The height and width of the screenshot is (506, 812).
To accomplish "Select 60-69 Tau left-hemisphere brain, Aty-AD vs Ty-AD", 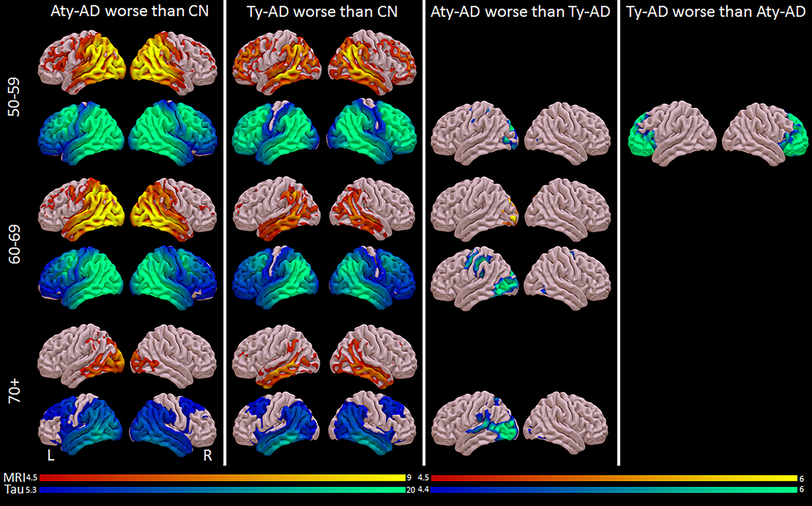I will (x=475, y=279).
